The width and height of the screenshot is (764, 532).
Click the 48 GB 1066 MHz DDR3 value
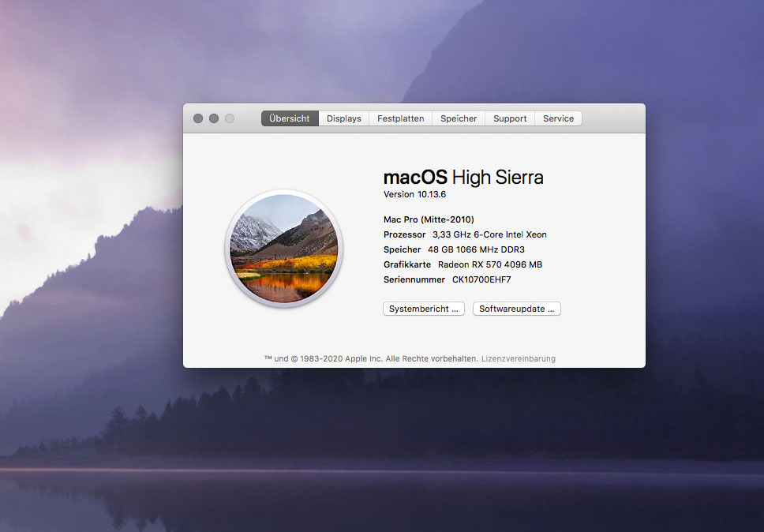(476, 249)
